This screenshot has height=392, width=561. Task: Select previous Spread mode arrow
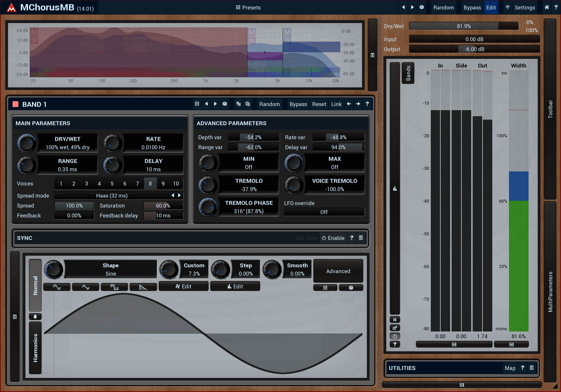pyautogui.click(x=173, y=195)
